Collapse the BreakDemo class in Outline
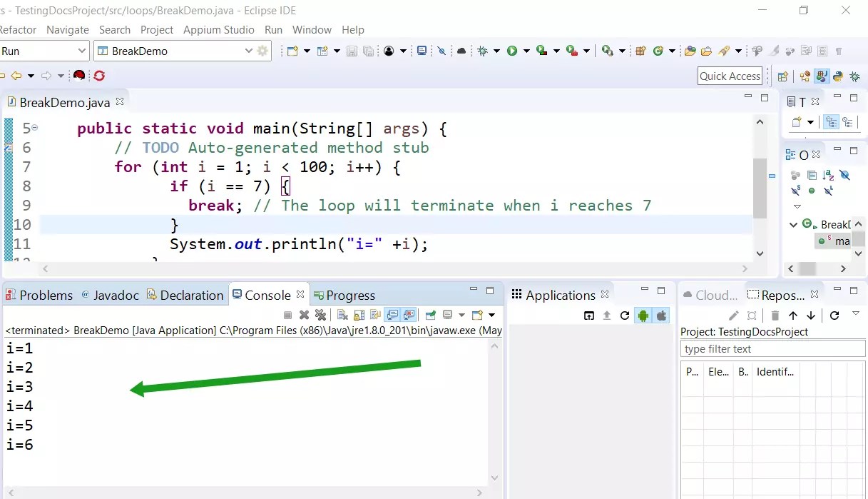868x499 pixels. coord(793,224)
